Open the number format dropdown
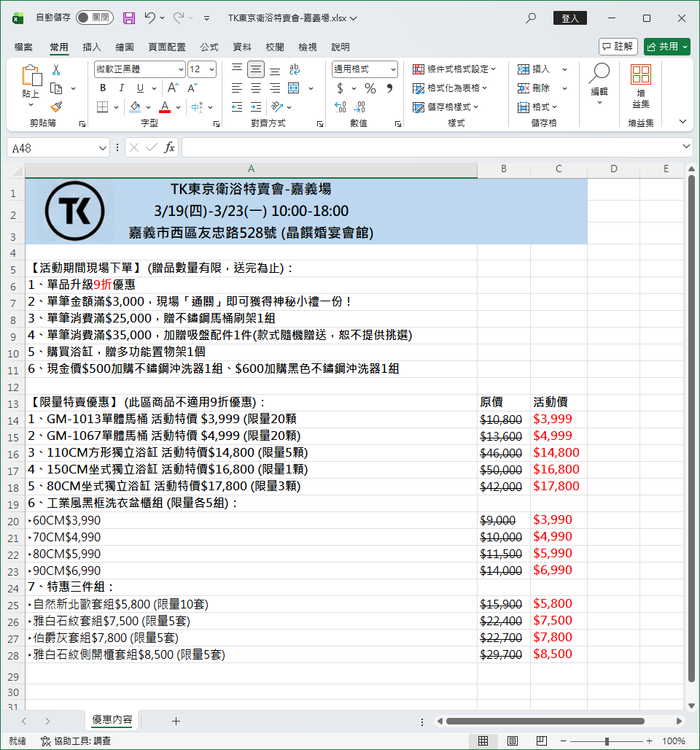This screenshot has height=750, width=700. coord(393,70)
